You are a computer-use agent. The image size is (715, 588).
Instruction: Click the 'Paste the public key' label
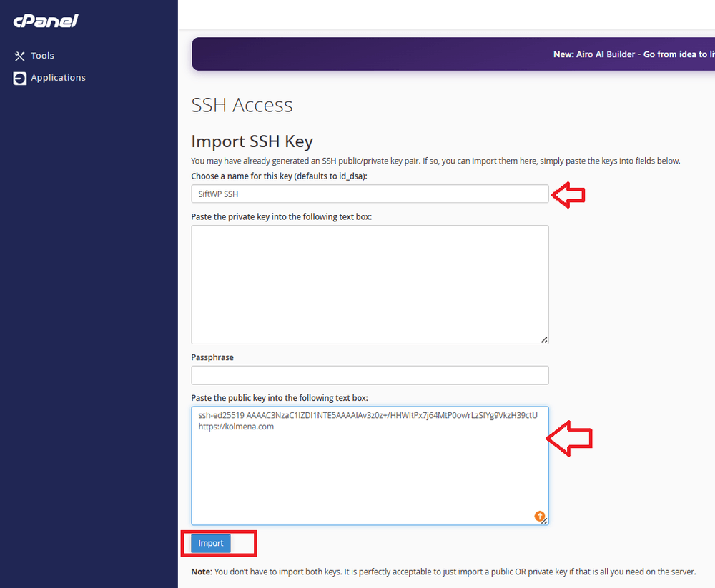pos(280,398)
